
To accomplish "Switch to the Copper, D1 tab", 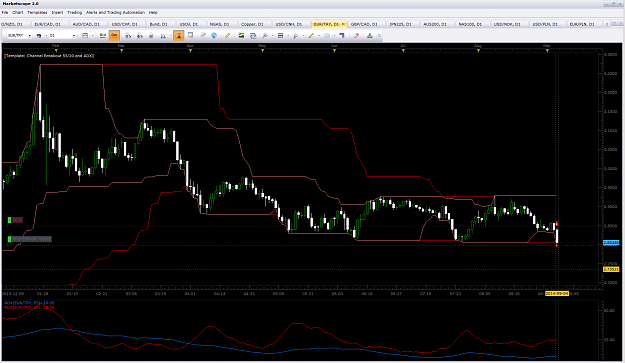I will point(252,24).
